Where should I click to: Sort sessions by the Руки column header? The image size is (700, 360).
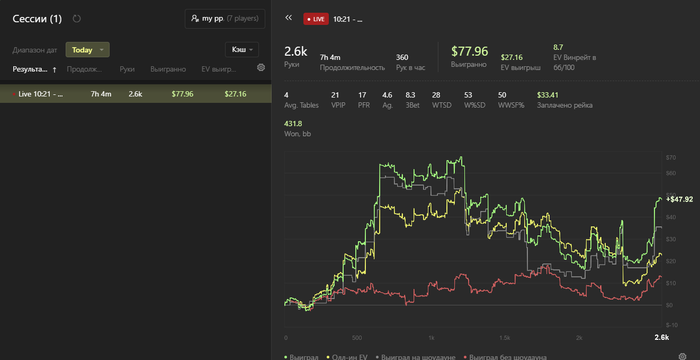point(127,69)
